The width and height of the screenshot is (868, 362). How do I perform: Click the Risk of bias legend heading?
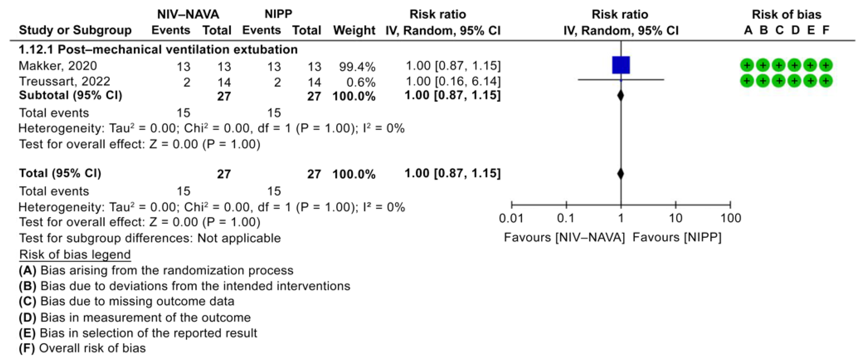pos(75,254)
